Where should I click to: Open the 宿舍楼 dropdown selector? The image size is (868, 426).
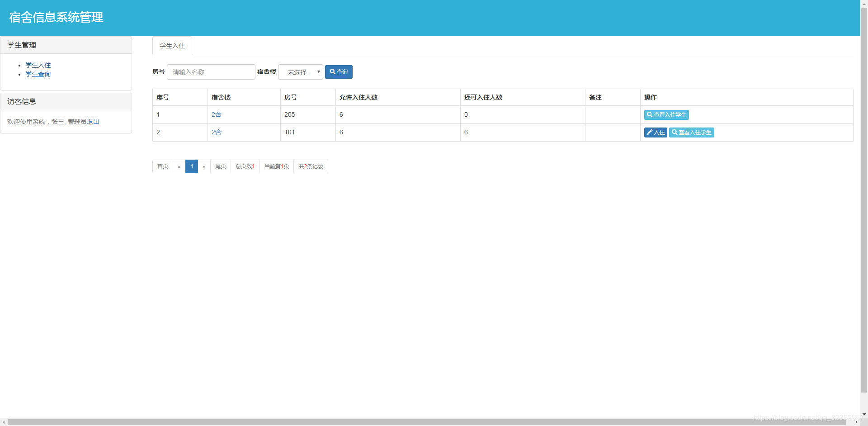301,72
